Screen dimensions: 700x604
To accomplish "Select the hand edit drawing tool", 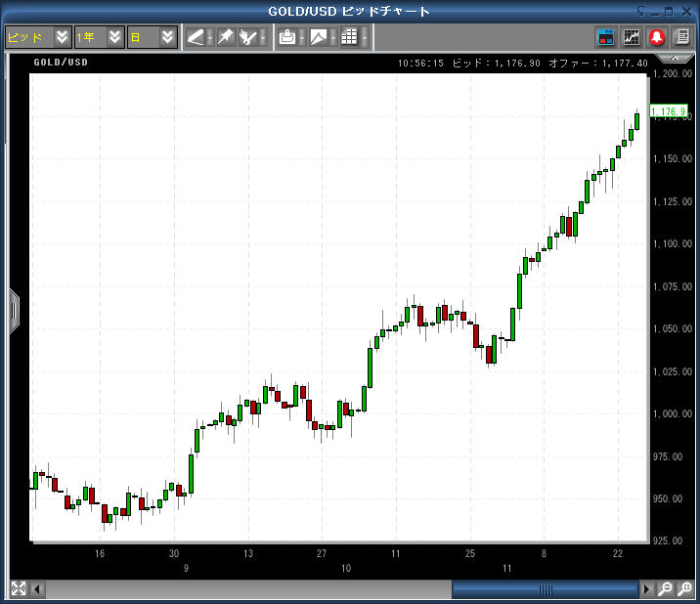I will tap(249, 37).
